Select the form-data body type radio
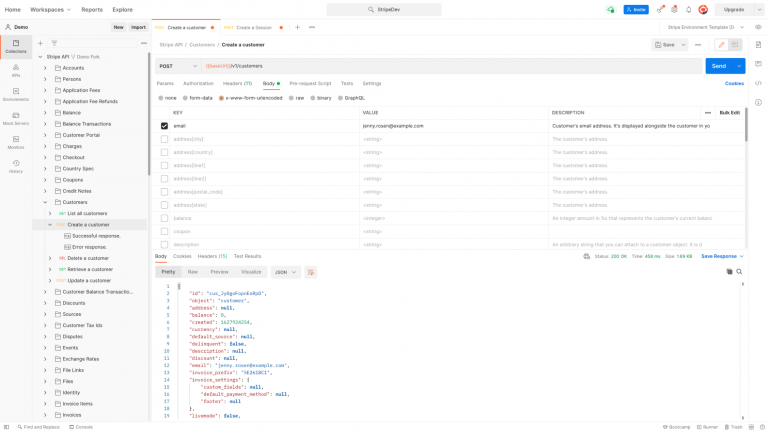 (x=185, y=98)
